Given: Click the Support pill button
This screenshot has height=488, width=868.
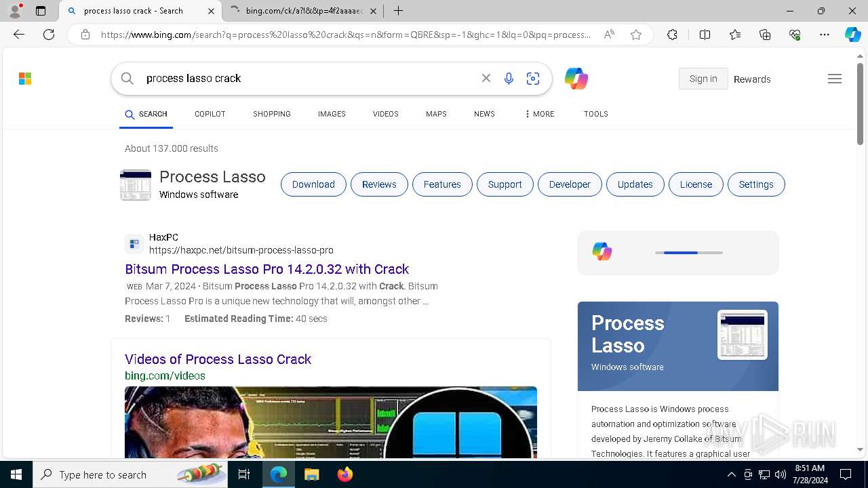Looking at the screenshot, I should [505, 184].
